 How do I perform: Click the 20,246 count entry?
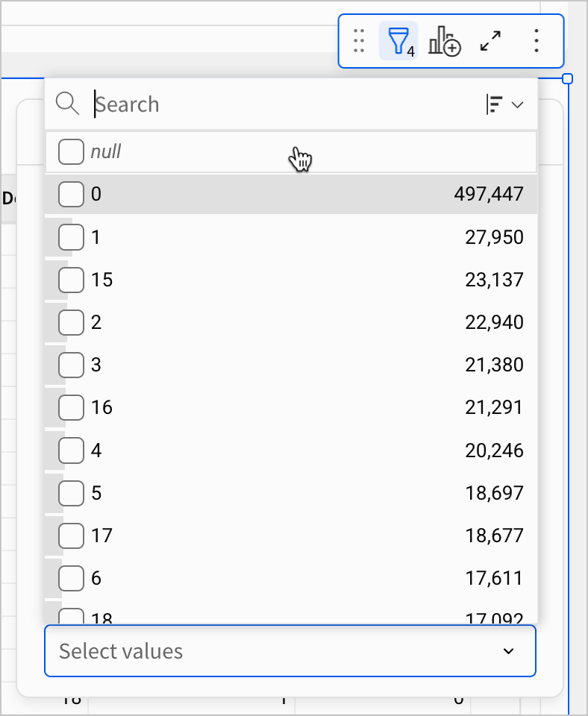point(490,450)
